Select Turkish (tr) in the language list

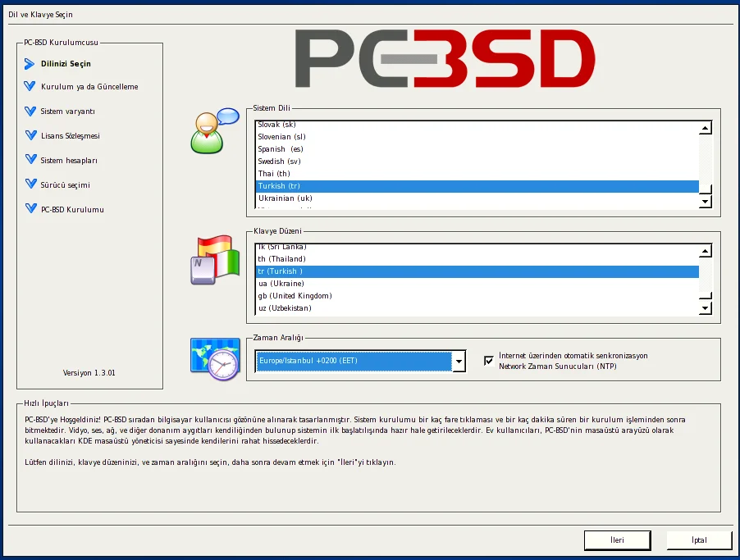[477, 186]
